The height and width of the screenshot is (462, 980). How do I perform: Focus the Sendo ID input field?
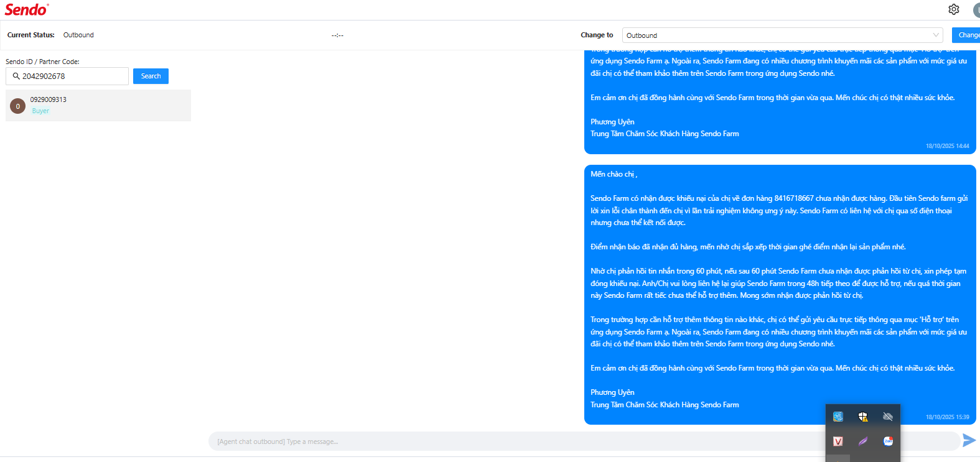tap(67, 76)
